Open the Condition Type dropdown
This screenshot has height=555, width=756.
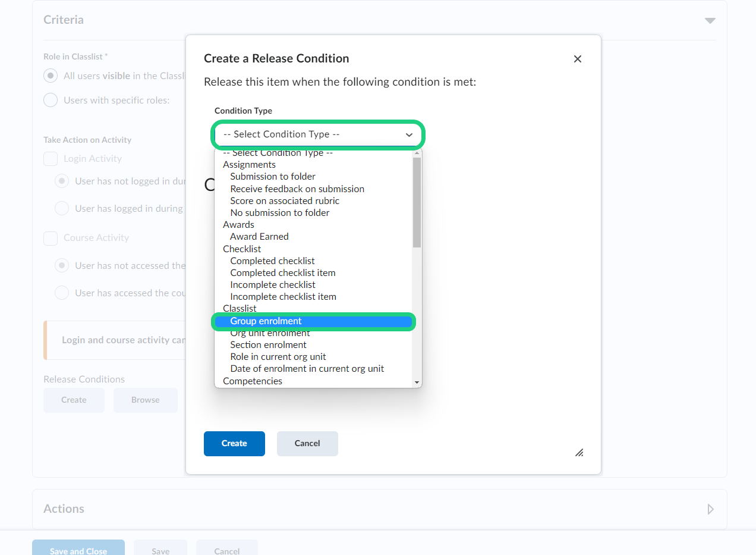click(x=318, y=134)
